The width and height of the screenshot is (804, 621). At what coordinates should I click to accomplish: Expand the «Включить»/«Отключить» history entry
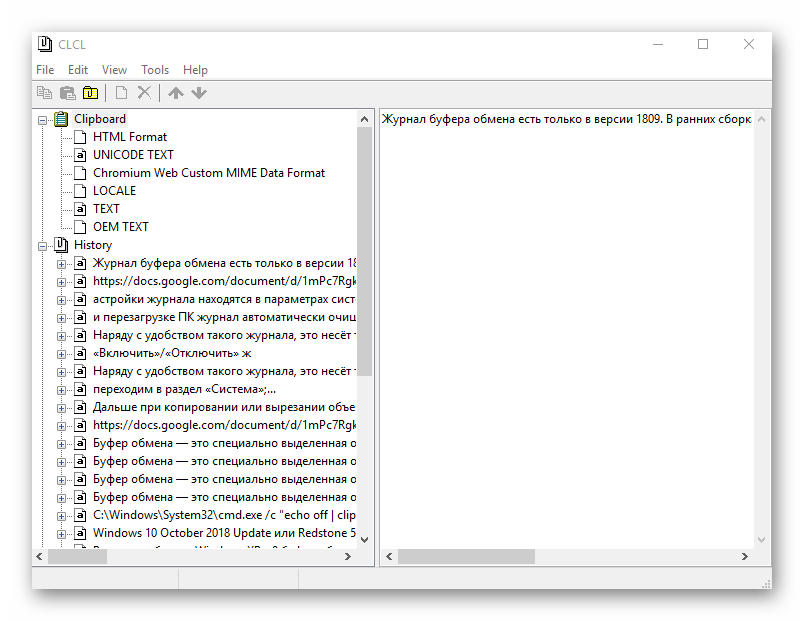[x=62, y=353]
